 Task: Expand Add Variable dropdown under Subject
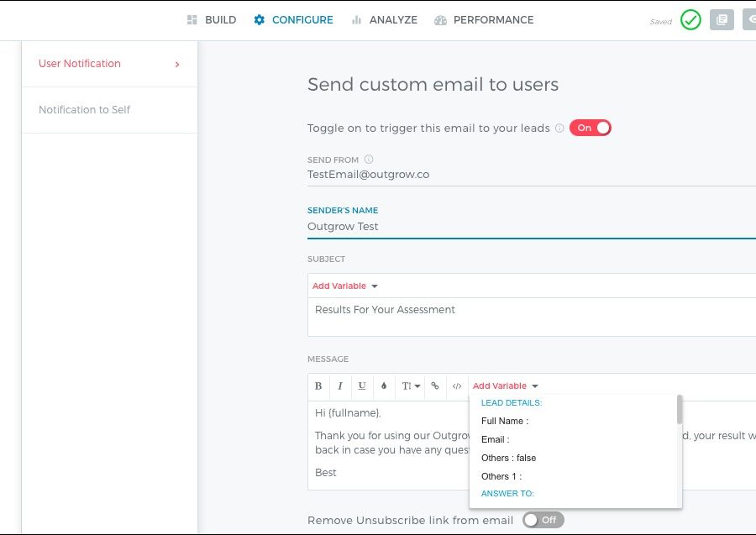(345, 286)
